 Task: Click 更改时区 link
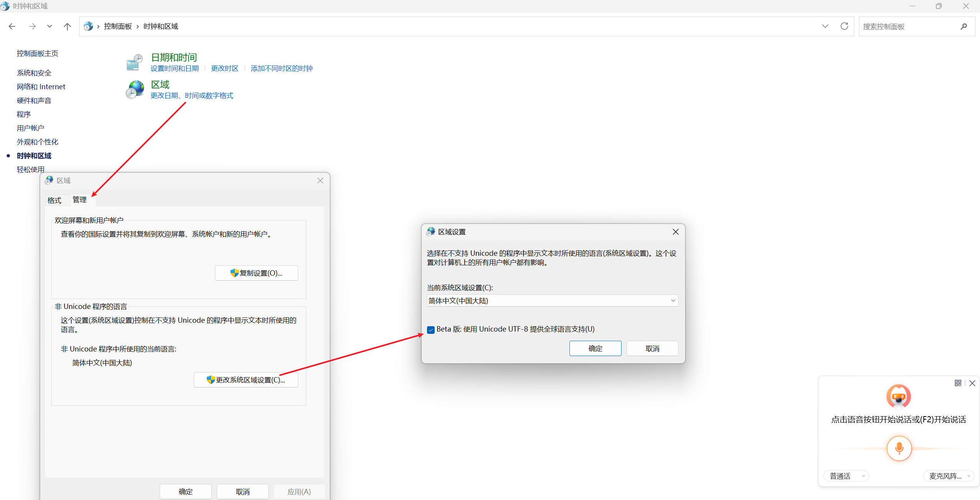(225, 69)
